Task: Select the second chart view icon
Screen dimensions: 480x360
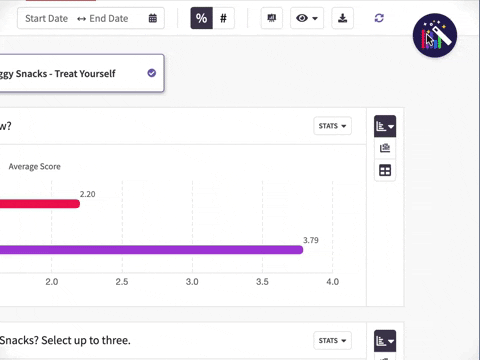Action: click(385, 148)
